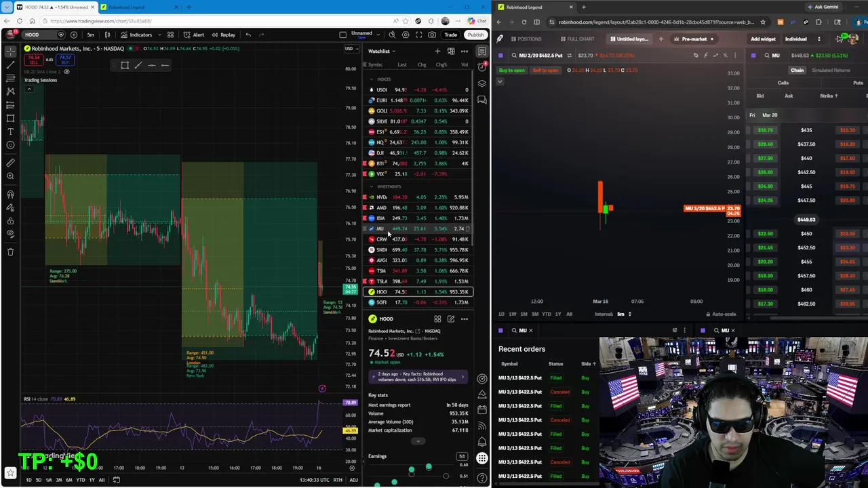Select the Chain tab
Screen dimensions: 868x488
tap(797, 70)
